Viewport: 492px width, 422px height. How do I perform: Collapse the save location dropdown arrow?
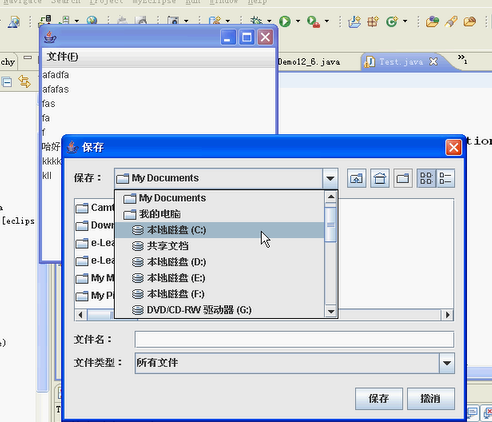tap(330, 178)
